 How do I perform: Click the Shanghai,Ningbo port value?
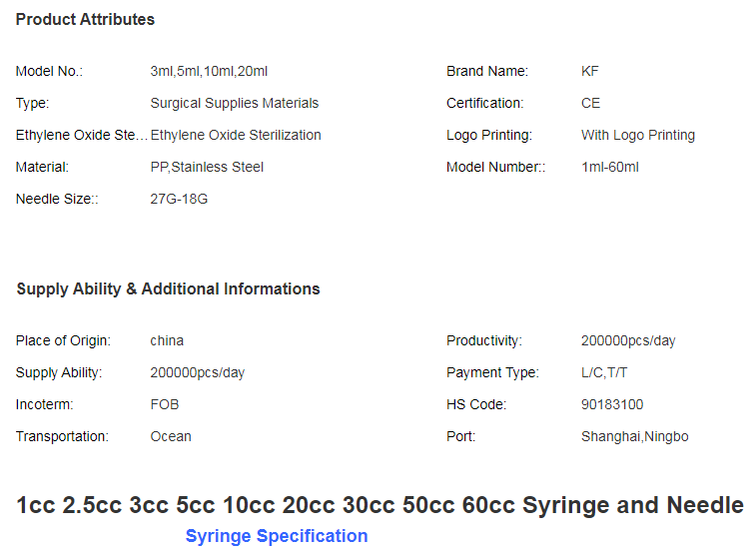(x=634, y=436)
